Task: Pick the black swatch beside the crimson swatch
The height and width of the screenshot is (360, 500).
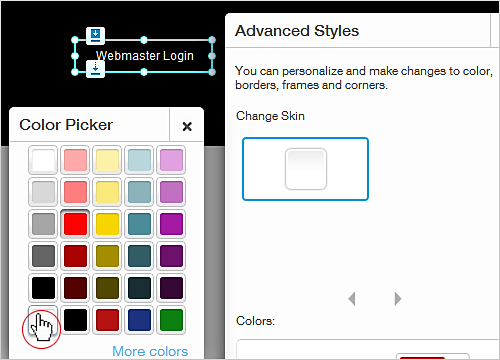Action: (75, 320)
